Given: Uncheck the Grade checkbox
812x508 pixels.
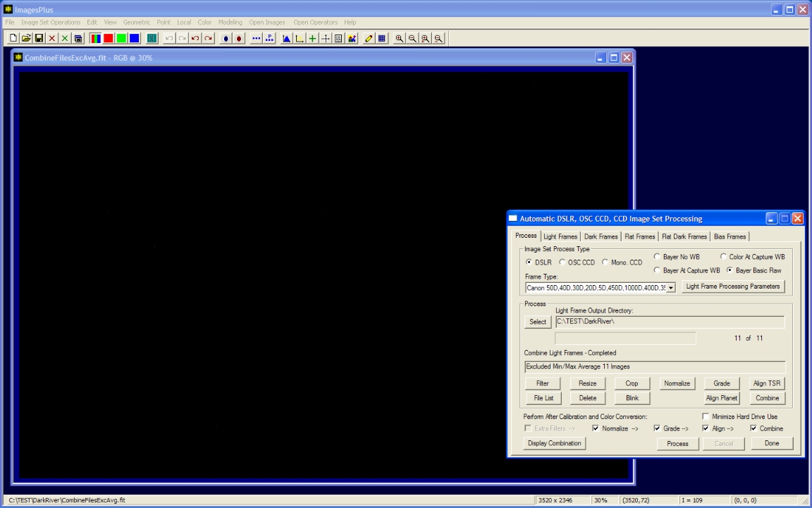Looking at the screenshot, I should coord(657,428).
